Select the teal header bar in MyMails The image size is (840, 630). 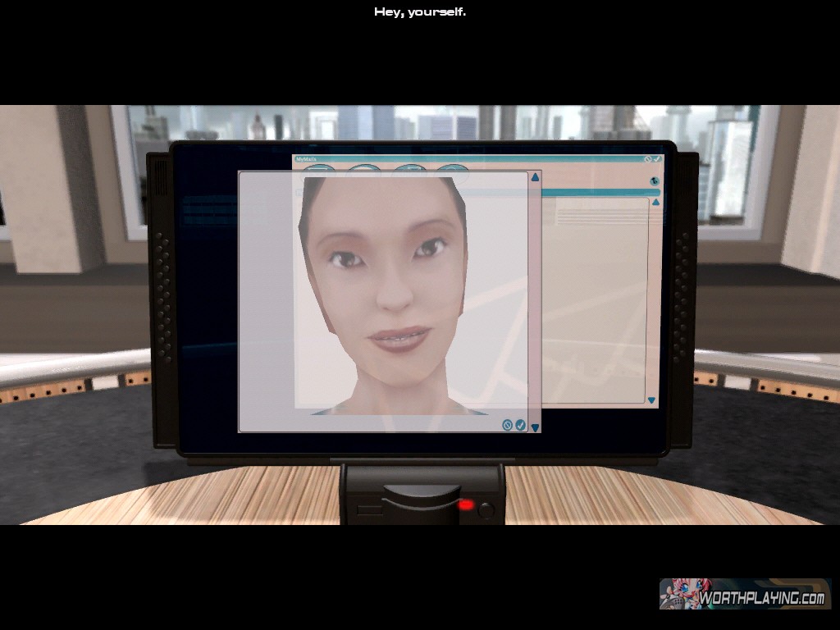(x=599, y=192)
